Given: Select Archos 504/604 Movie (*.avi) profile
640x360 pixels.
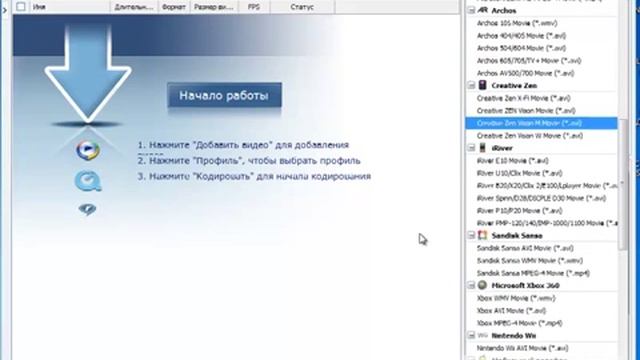Looking at the screenshot, I should 521,48.
